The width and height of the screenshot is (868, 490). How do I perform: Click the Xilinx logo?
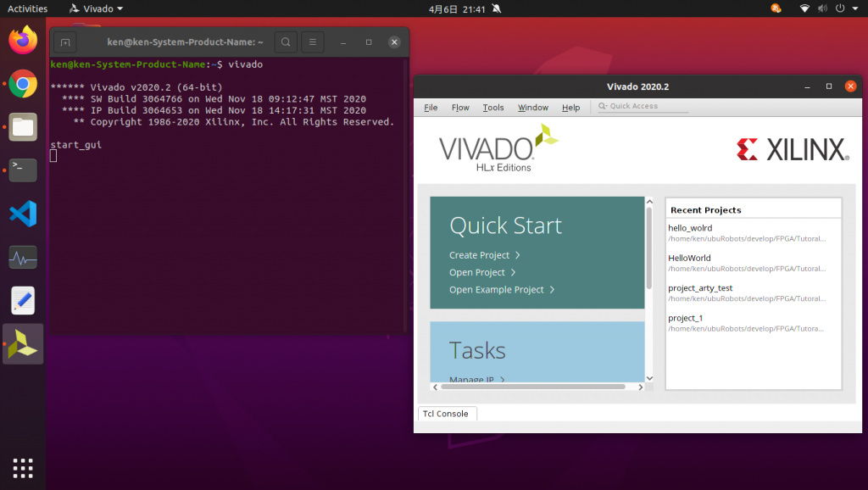(x=793, y=149)
